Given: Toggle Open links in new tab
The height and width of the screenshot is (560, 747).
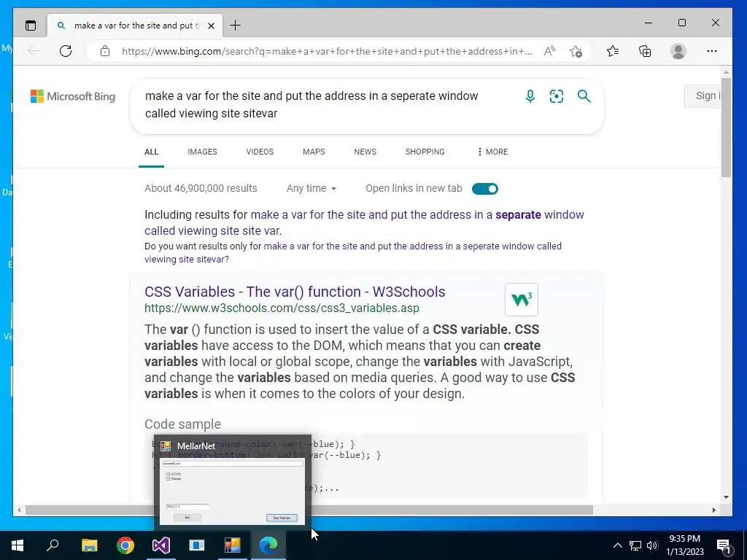Looking at the screenshot, I should [485, 189].
